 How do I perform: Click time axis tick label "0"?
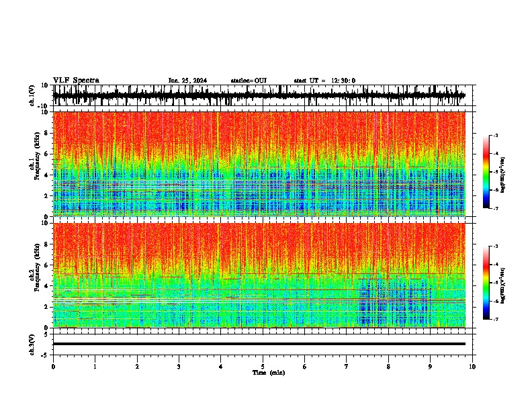point(53,367)
